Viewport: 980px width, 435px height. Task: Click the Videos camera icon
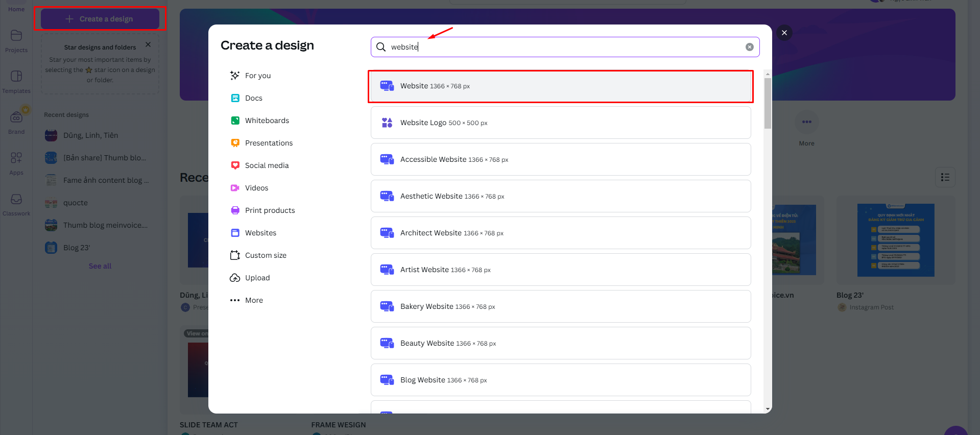click(235, 188)
